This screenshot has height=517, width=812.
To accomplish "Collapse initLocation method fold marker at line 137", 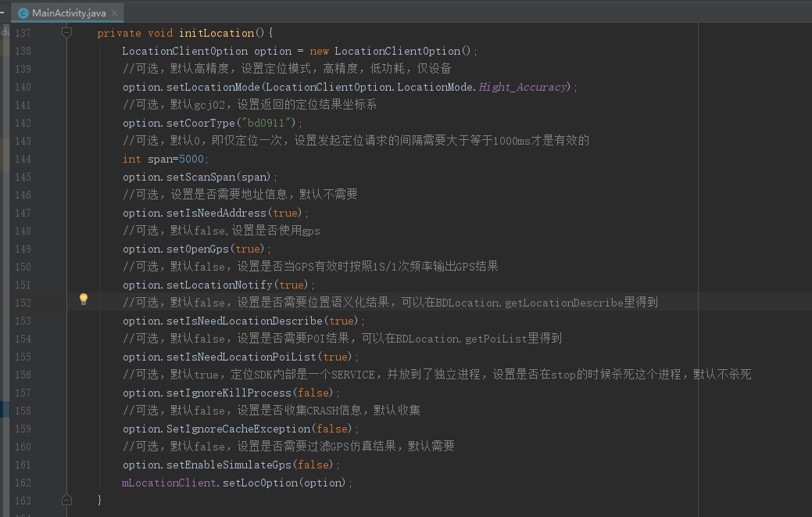I will click(66, 33).
